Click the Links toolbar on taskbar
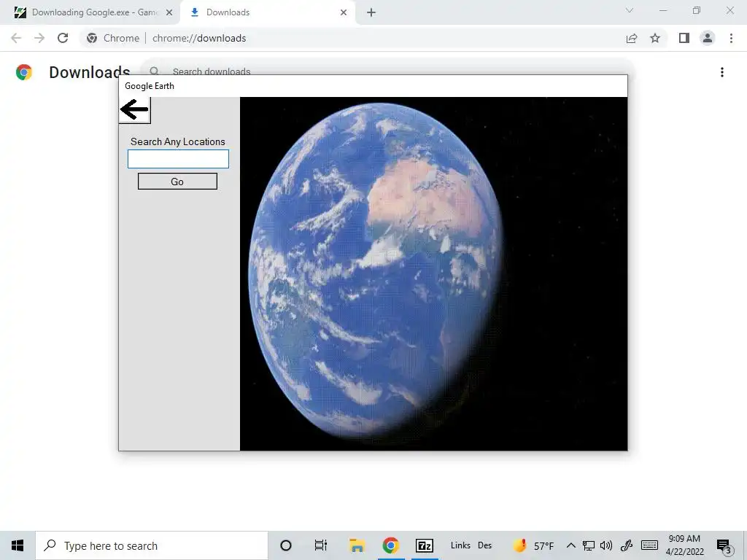The height and width of the screenshot is (560, 747). (460, 545)
